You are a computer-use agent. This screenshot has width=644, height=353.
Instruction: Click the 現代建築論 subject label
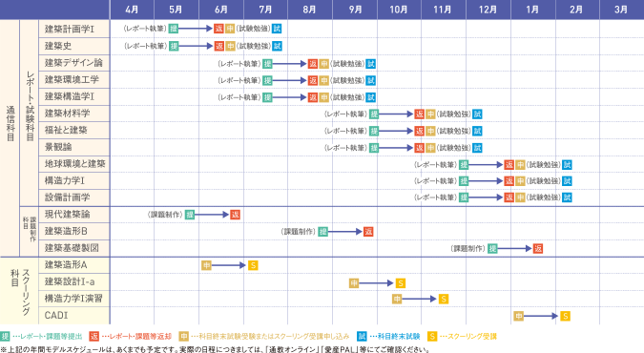[67, 214]
